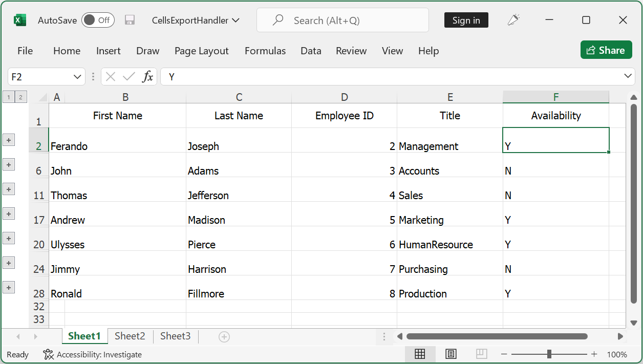Select the HumanResource cell
The width and height of the screenshot is (643, 364).
pyautogui.click(x=450, y=239)
